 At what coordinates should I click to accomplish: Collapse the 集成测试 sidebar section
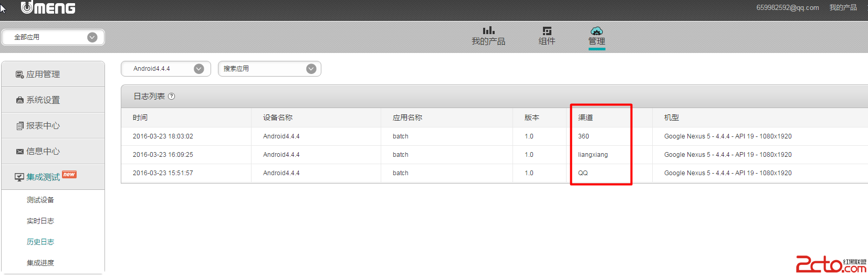point(53,177)
